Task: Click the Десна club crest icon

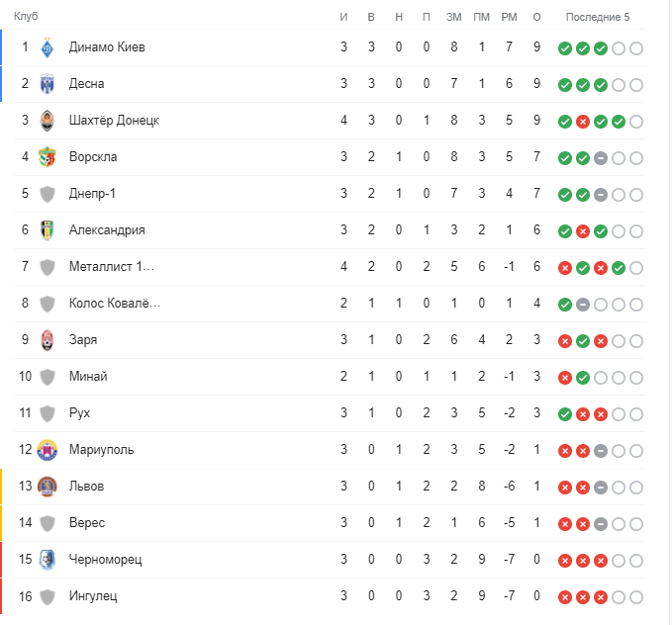Action: tap(48, 84)
